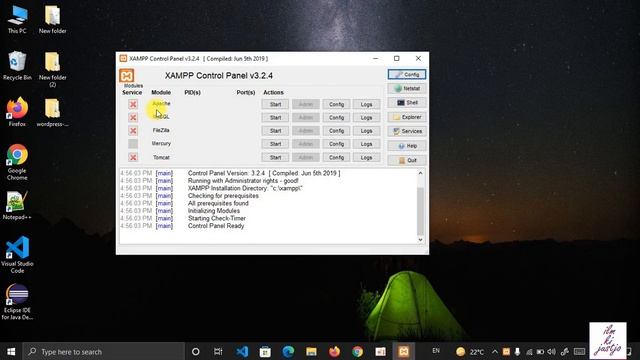The height and width of the screenshot is (360, 640).
Task: Select the Apache module label
Action: [161, 104]
